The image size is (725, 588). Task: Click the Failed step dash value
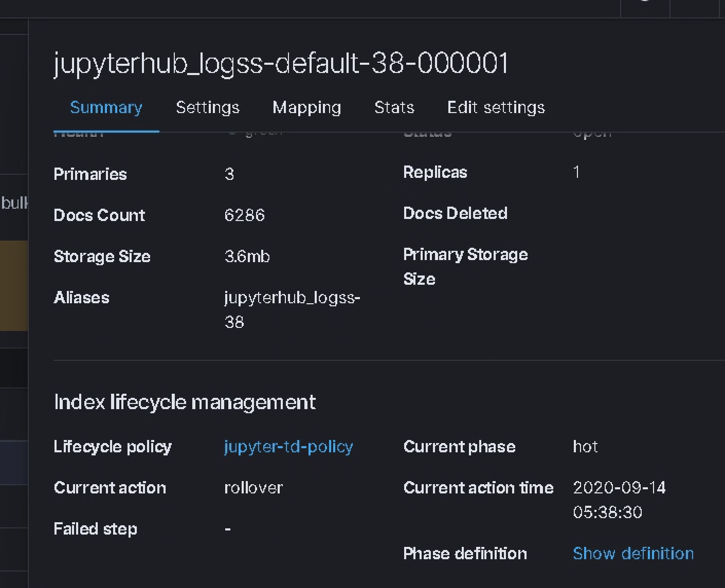tap(228, 528)
